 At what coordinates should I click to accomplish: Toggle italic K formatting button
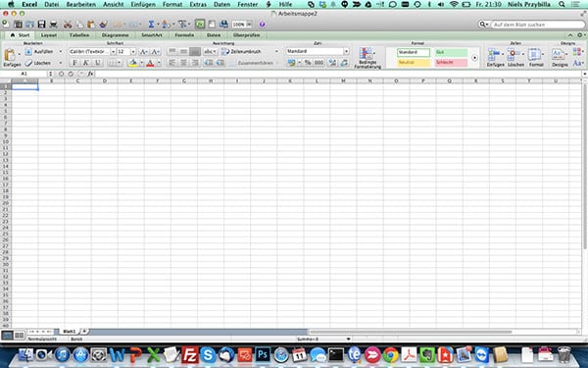click(86, 63)
